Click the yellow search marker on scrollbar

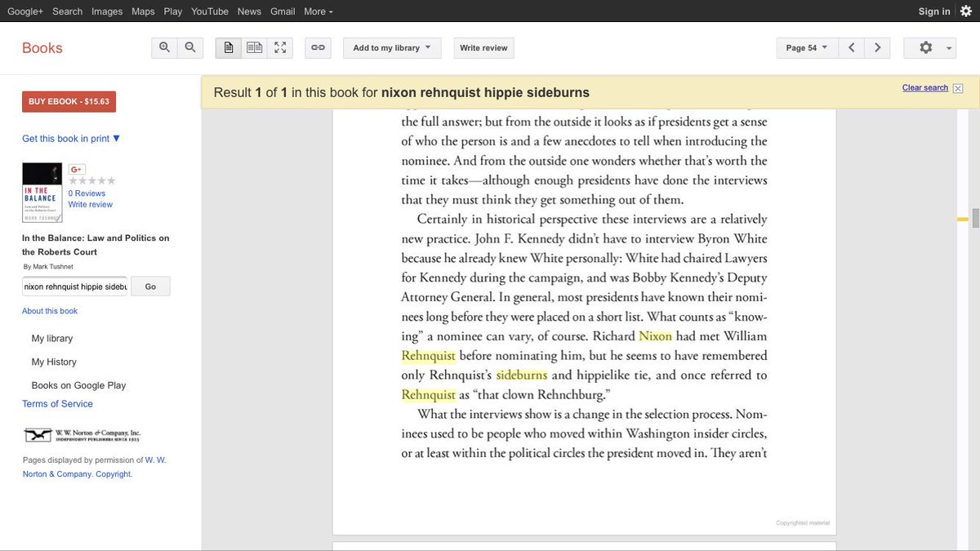(964, 220)
